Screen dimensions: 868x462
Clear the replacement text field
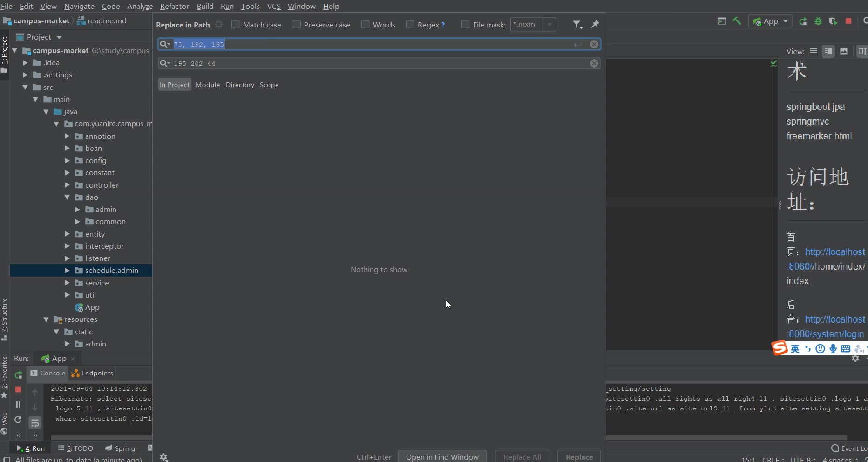[x=594, y=63]
